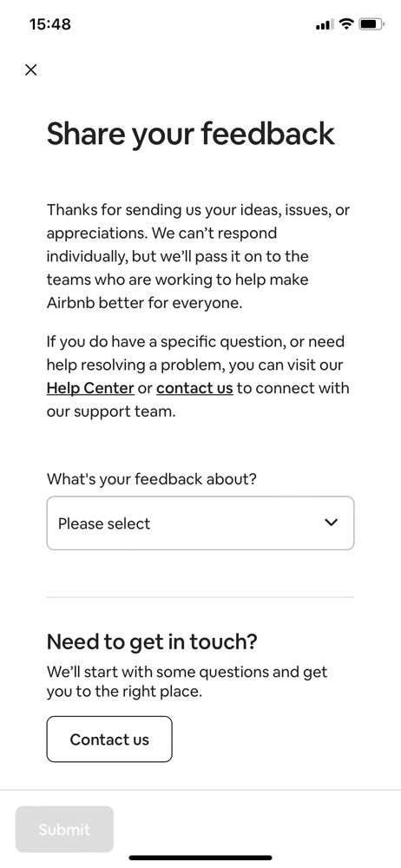The image size is (401, 868).
Task: Tap the If you do have a specific question paragraph
Action: point(198,377)
